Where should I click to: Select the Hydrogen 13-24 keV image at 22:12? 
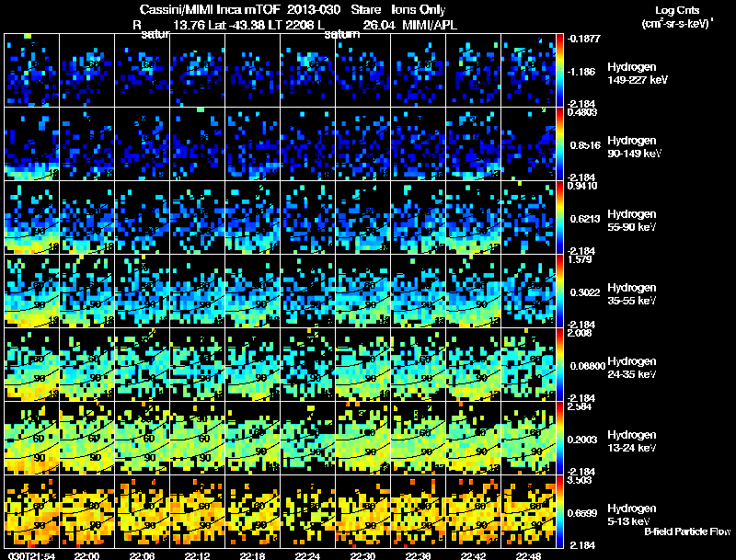(197, 438)
